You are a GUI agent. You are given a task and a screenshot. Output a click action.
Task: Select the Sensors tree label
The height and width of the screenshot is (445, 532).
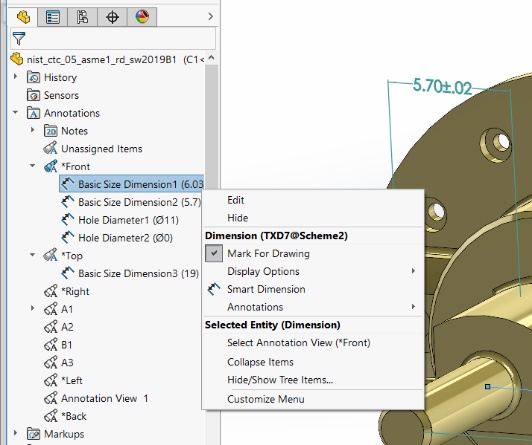[x=61, y=95]
